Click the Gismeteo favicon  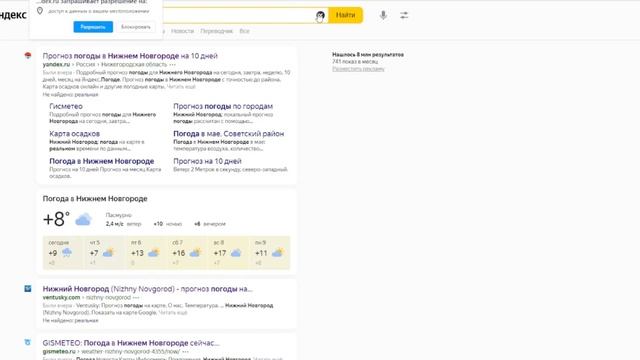[28, 342]
